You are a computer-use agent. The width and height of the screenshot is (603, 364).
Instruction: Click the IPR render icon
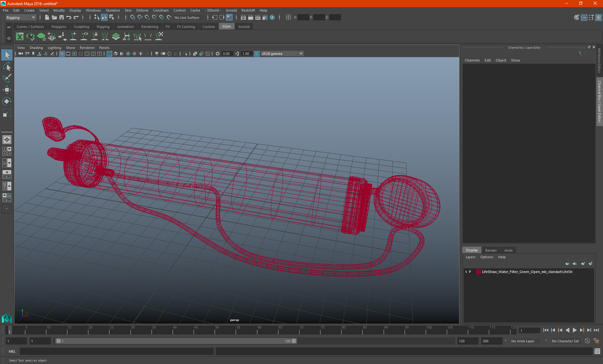[258, 18]
